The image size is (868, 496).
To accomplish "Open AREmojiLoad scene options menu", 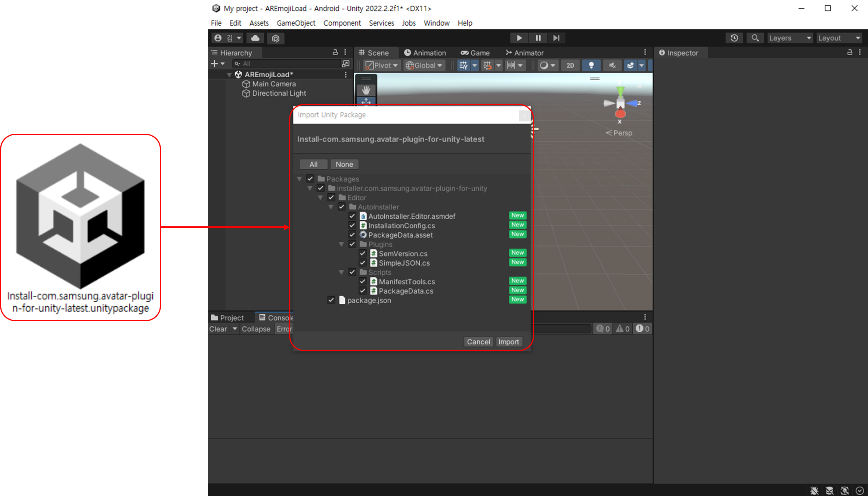I will point(345,75).
